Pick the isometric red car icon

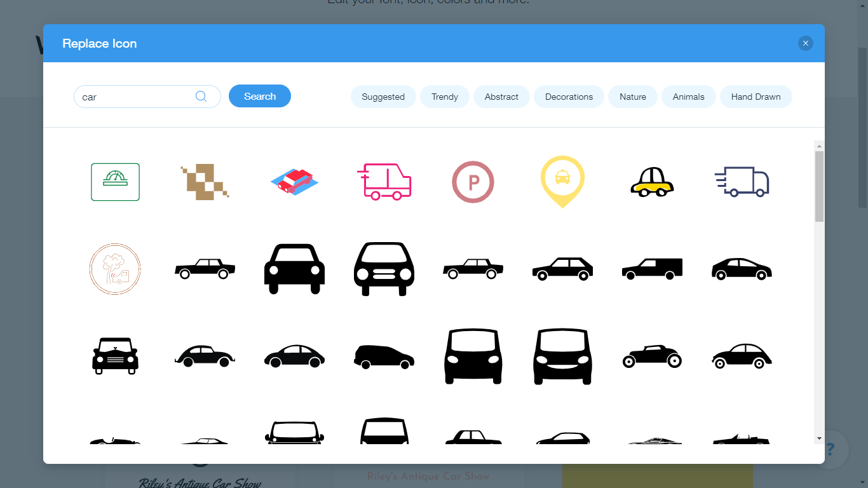coord(294,182)
